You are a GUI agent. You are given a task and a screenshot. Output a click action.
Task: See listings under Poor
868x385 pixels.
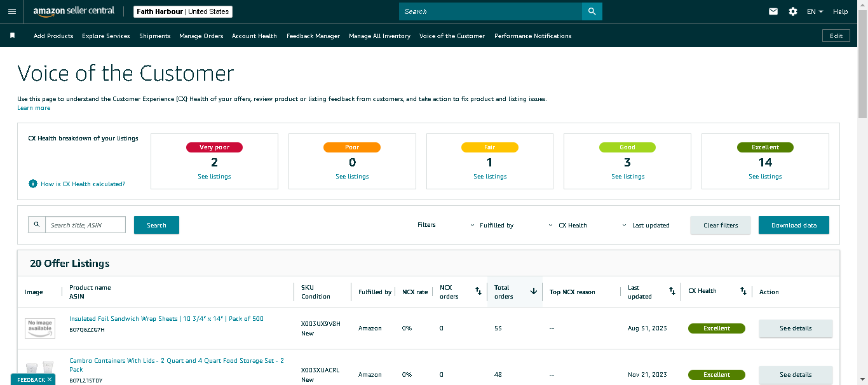[x=352, y=177]
